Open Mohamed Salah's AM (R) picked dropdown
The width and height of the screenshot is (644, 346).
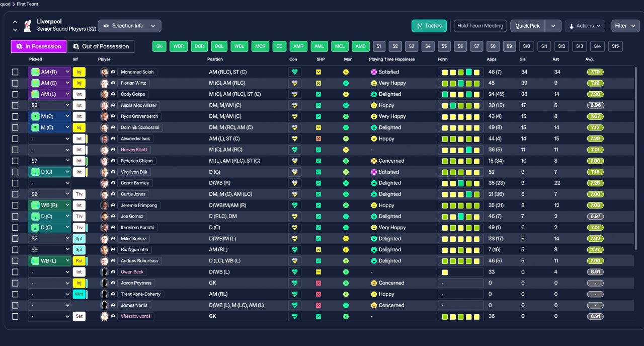[x=49, y=72]
